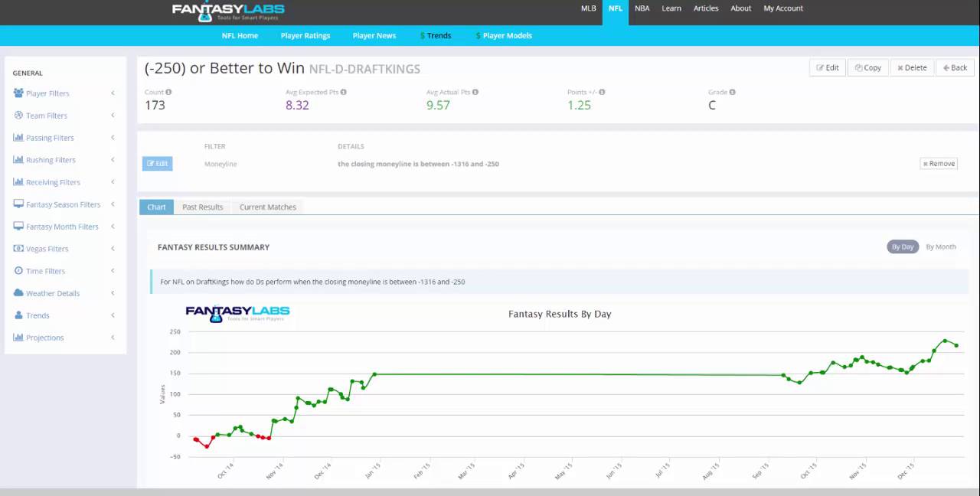The width and height of the screenshot is (980, 496).
Task: Click the Fantasy Month Filters expand arrow
Action: pos(113,227)
